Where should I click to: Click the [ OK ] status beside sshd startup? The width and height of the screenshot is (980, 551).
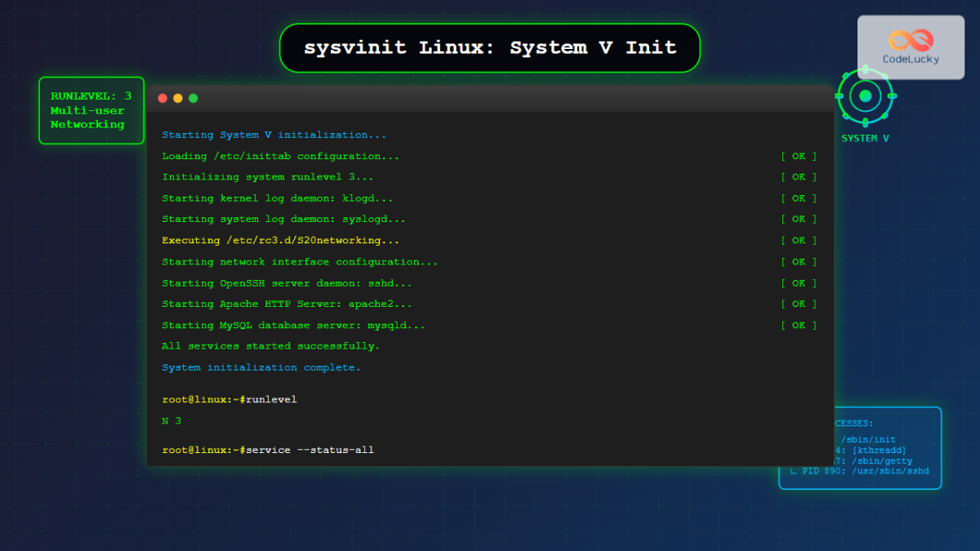point(799,282)
